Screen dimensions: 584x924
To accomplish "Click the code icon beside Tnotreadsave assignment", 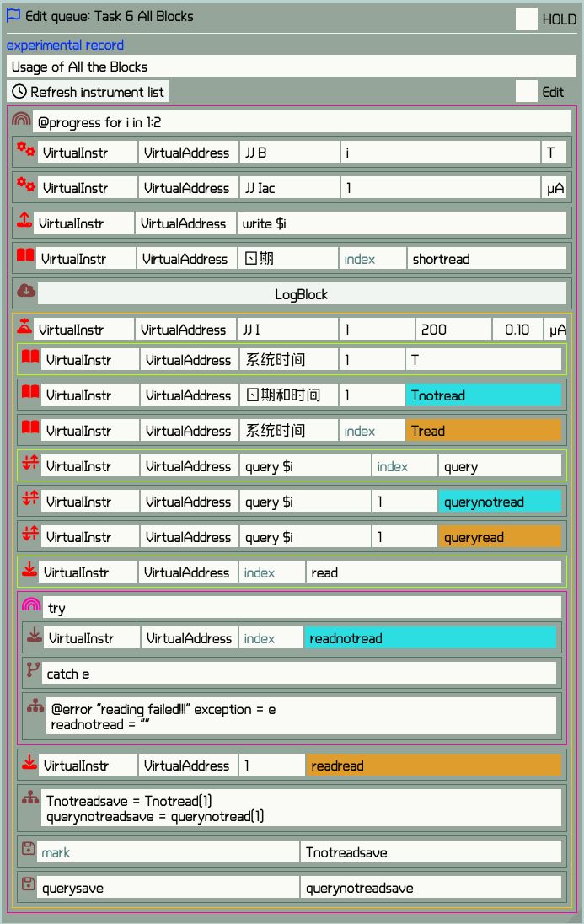I will tap(30, 798).
